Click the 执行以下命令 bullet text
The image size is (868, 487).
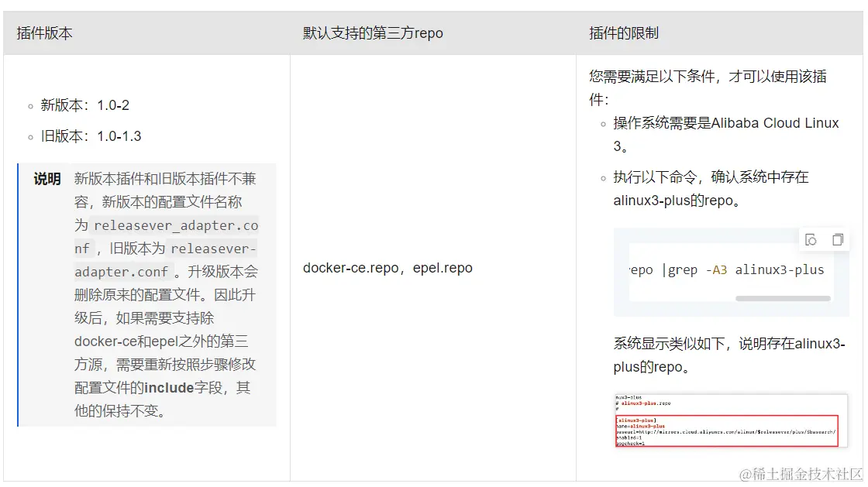[x=711, y=188]
